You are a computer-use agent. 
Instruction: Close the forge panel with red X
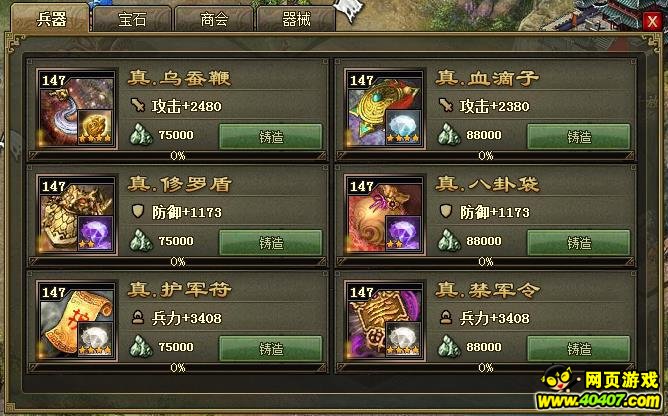tap(652, 21)
